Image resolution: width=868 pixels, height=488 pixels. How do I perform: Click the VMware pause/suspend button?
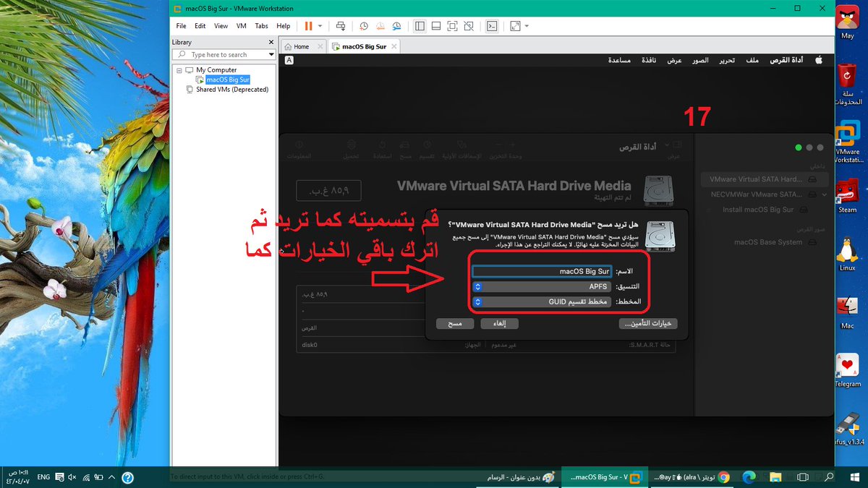tap(309, 26)
